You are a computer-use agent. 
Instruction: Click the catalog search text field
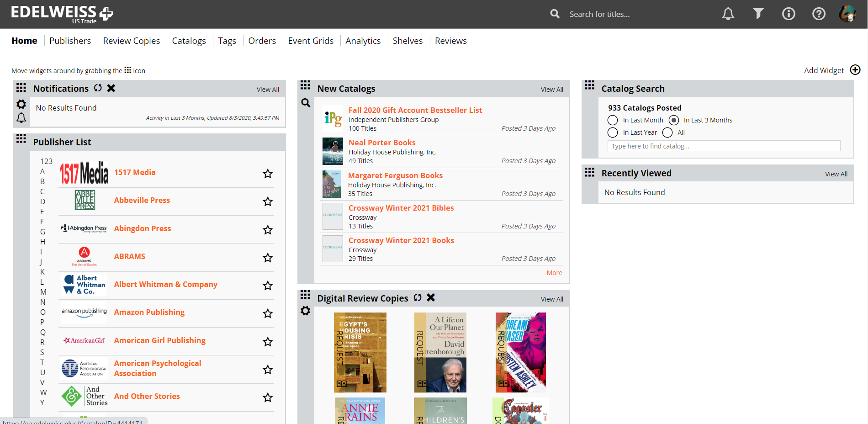[724, 146]
